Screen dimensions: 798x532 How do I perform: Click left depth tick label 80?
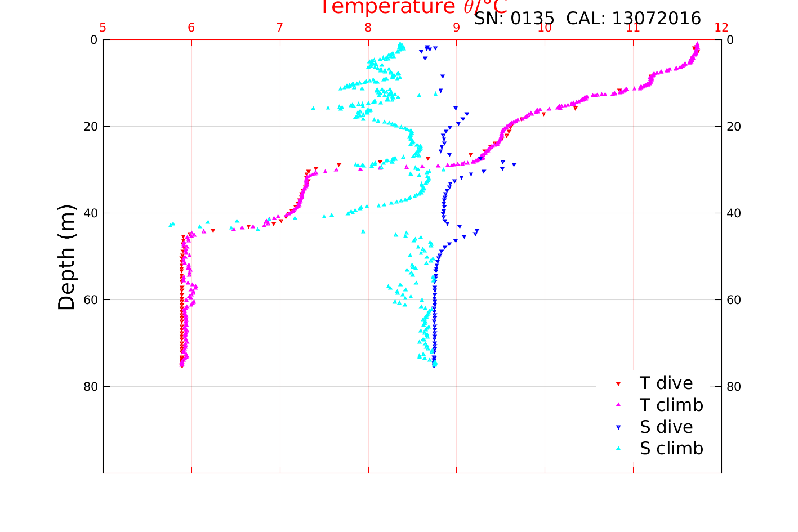click(x=90, y=387)
